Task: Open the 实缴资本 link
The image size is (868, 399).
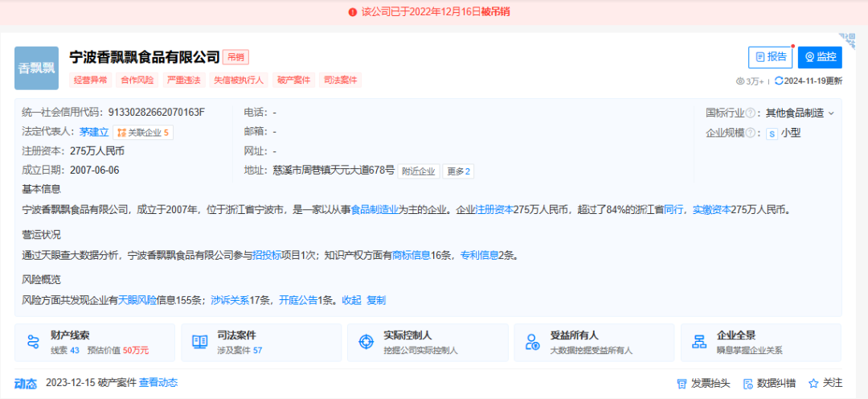Action: coord(712,210)
